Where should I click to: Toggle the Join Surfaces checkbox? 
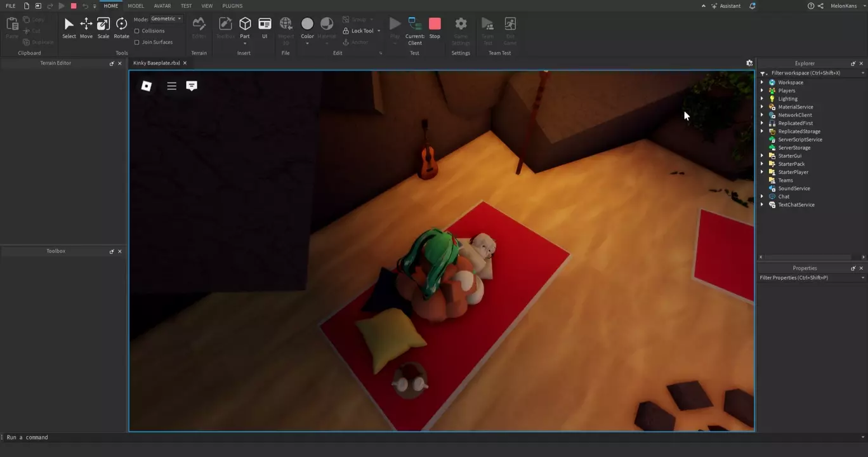point(137,43)
